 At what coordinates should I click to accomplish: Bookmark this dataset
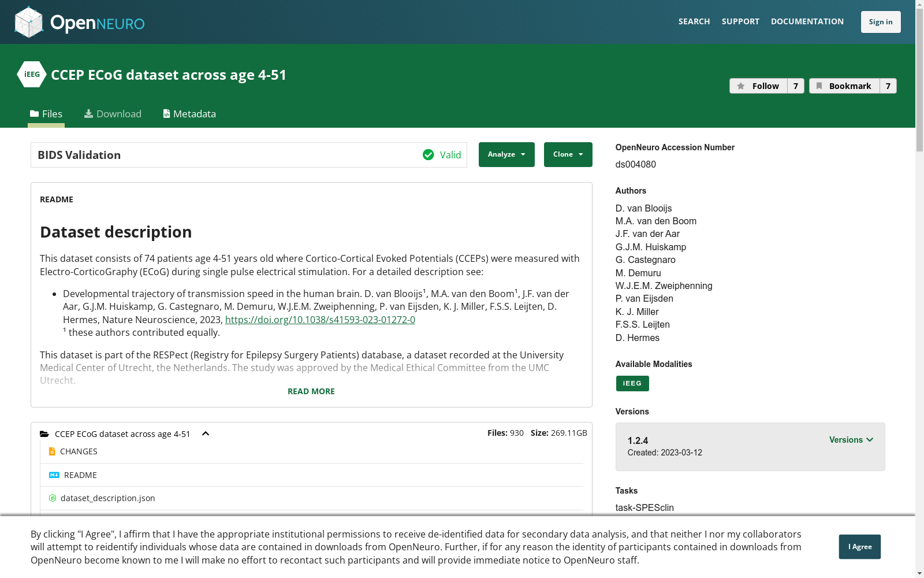coord(844,86)
